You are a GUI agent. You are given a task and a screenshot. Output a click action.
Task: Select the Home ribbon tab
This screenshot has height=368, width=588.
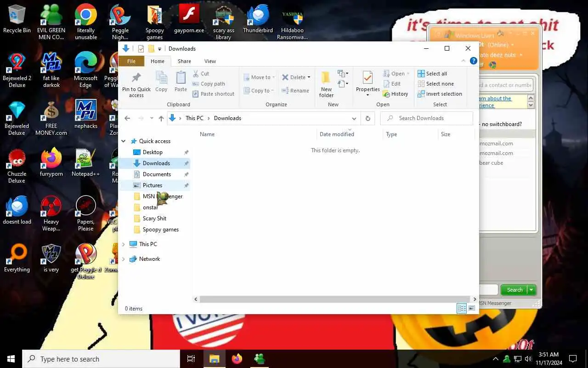click(x=158, y=61)
